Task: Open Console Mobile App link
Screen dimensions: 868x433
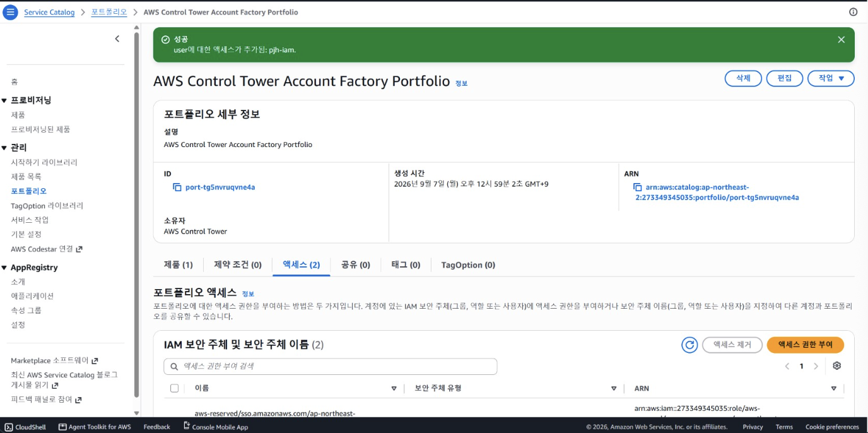Action: [x=215, y=427]
